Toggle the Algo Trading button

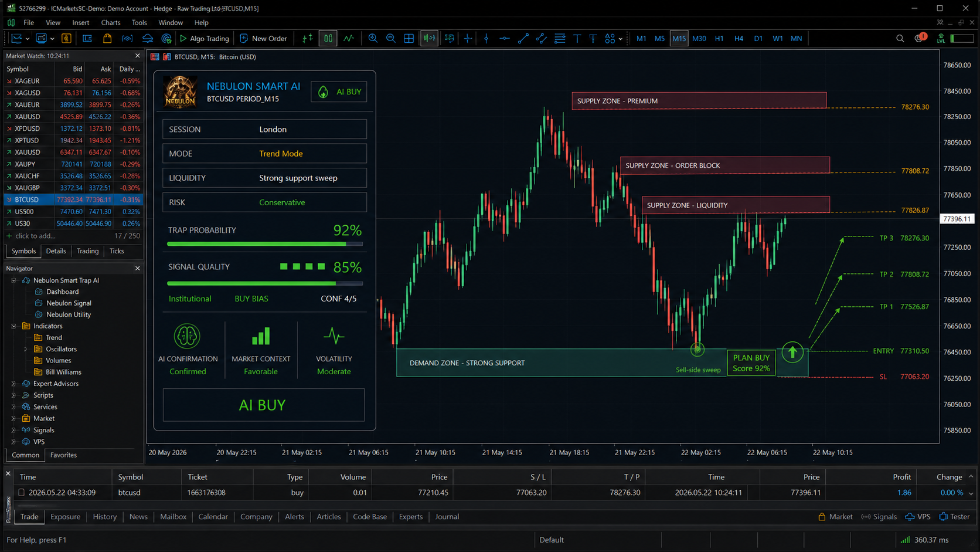[x=204, y=39]
